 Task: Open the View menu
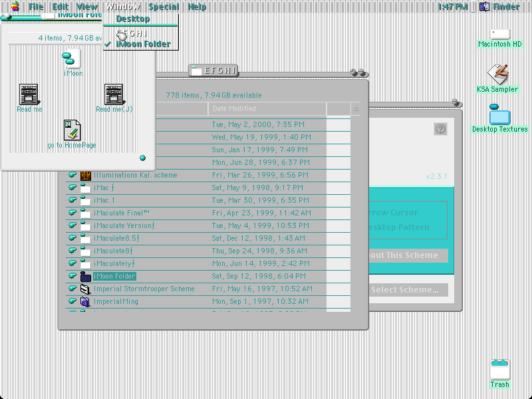click(x=87, y=7)
